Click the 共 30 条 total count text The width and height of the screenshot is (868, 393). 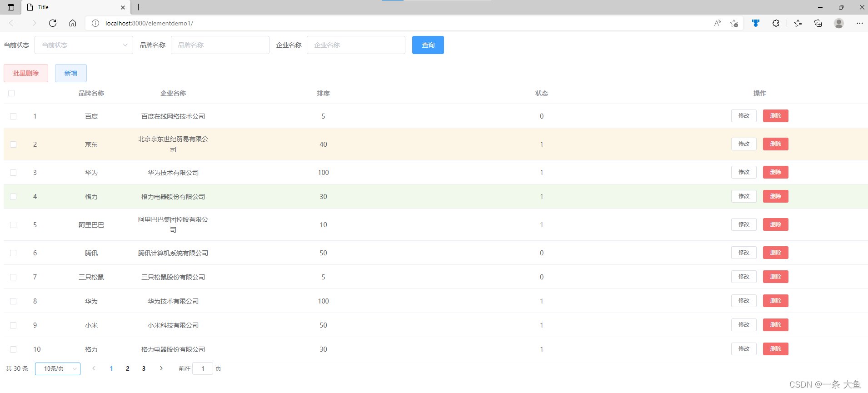click(17, 368)
